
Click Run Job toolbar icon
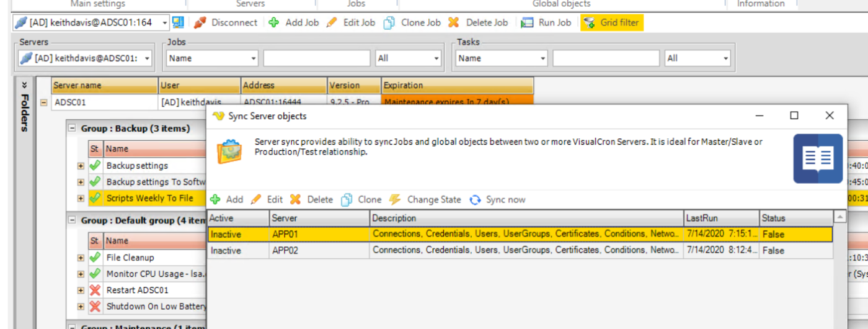pos(528,23)
